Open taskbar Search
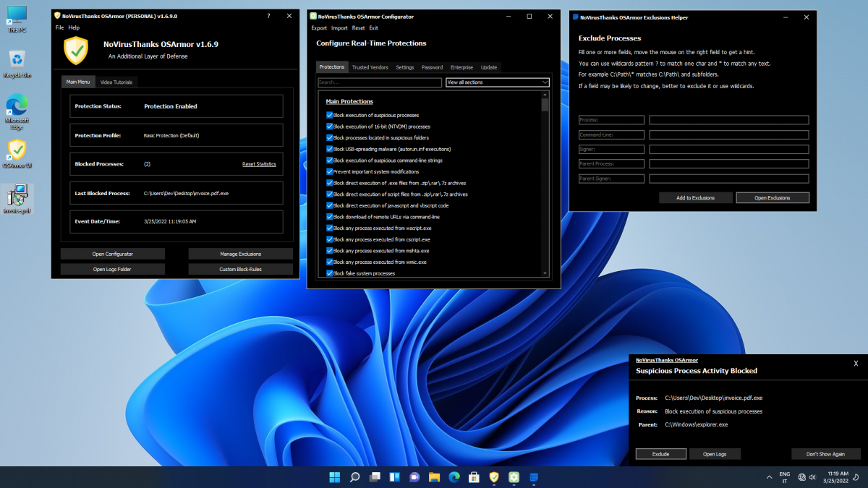The height and width of the screenshot is (488, 868). tap(355, 477)
